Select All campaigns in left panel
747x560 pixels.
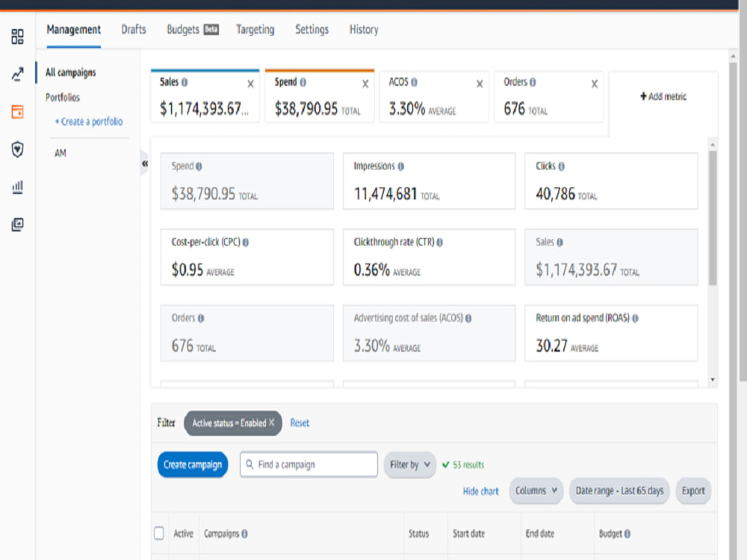(70, 72)
